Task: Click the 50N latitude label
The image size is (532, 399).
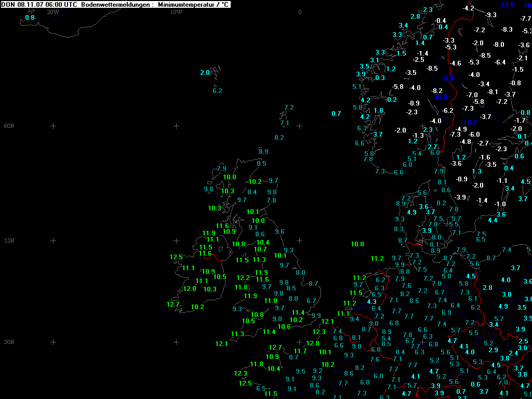Action: coord(9,342)
